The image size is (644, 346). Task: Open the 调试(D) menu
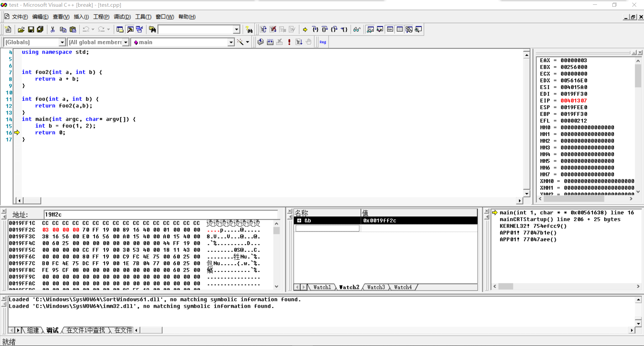tap(122, 17)
